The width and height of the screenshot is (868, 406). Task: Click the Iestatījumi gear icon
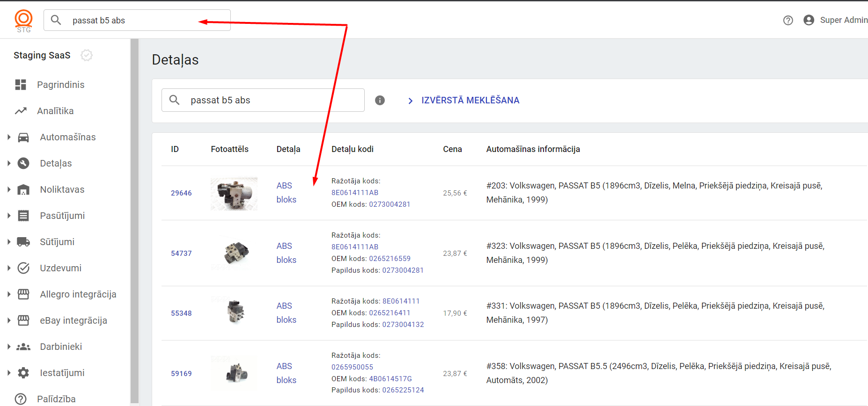(x=23, y=373)
